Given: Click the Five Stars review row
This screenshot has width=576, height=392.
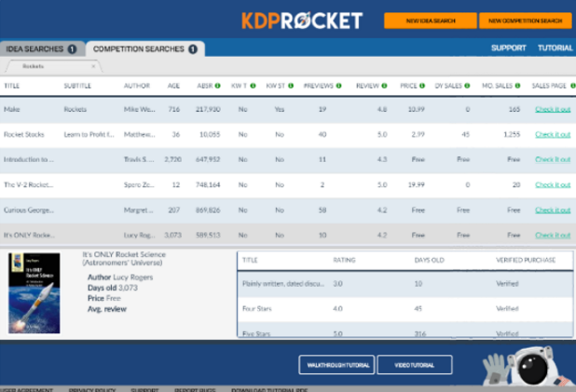Looking at the screenshot, I should click(x=405, y=330).
